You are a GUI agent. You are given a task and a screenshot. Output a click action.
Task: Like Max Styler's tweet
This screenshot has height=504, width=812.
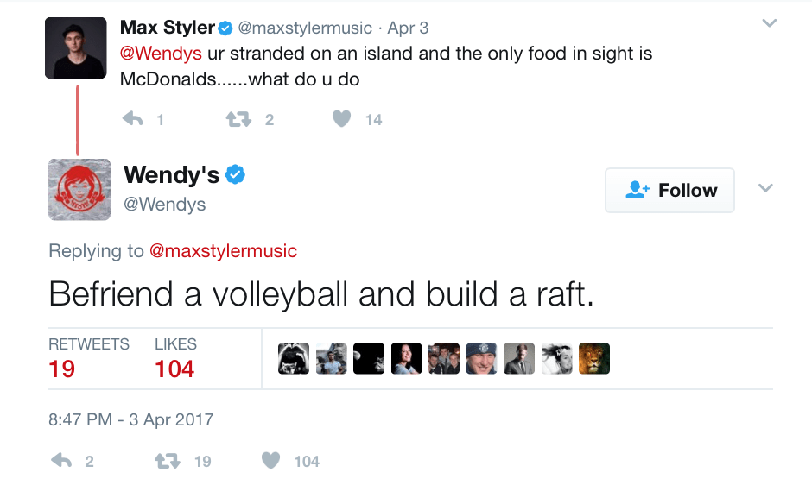342,119
